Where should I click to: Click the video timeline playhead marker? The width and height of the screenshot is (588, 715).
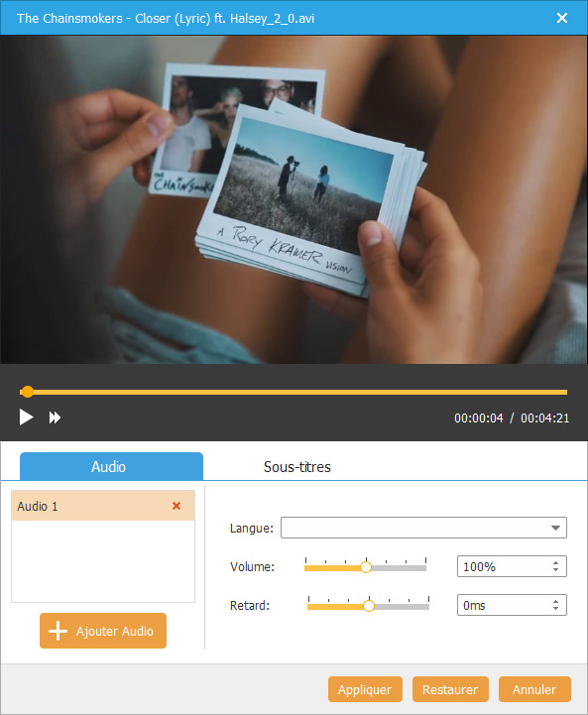28,392
